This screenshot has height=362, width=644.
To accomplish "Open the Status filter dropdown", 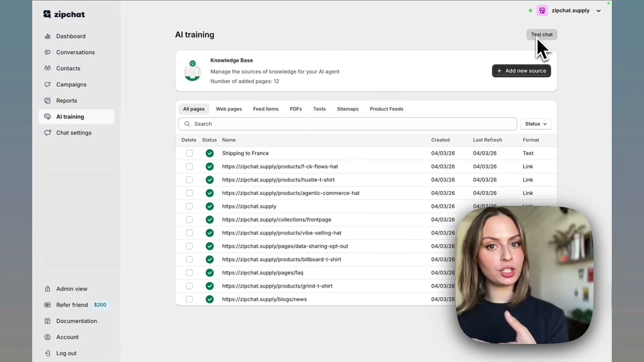I will click(x=536, y=124).
